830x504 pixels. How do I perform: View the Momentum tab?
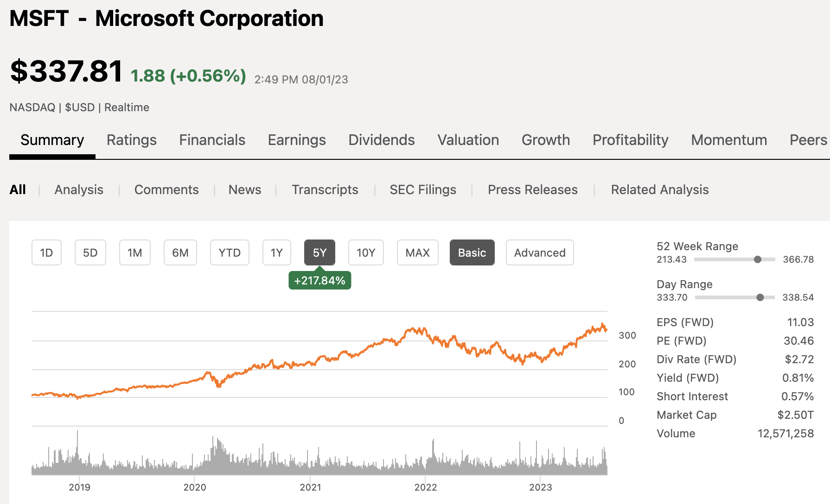pos(729,140)
